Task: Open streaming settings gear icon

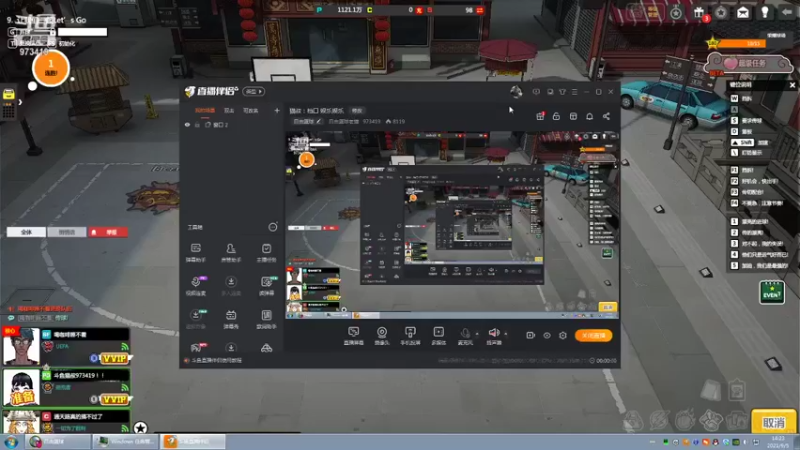Action: click(x=563, y=335)
